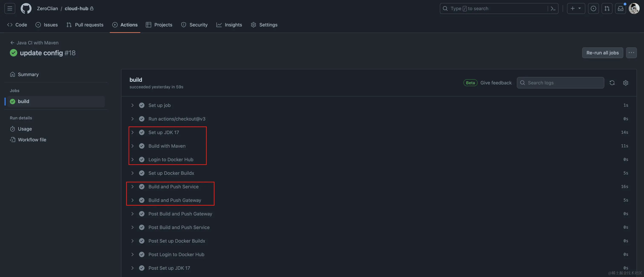Open the create new plus dropdown
Viewport: 644px width, 277px height.
coord(576,9)
